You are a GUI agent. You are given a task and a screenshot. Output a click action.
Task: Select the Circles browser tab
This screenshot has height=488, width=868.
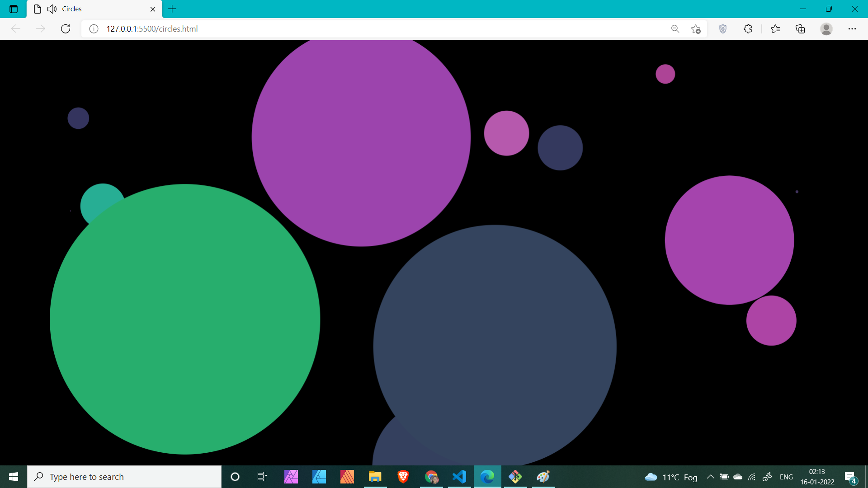point(90,9)
